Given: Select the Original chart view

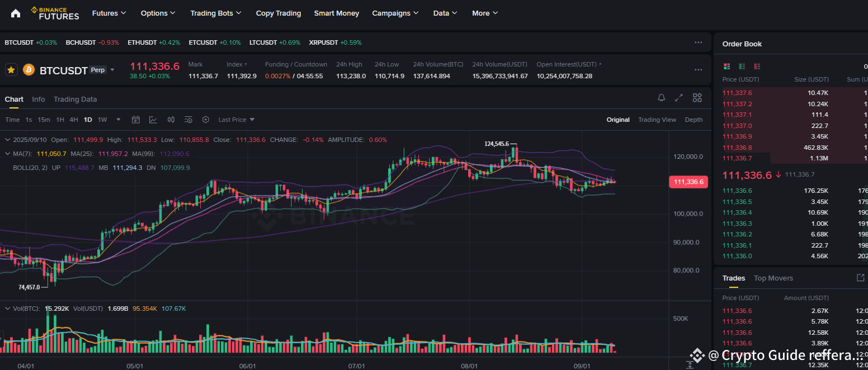Looking at the screenshot, I should 618,120.
